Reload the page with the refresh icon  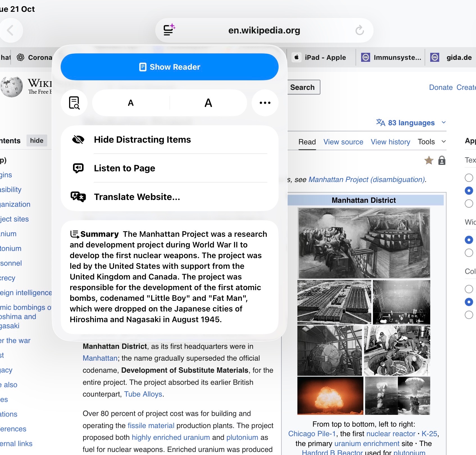[x=359, y=30]
